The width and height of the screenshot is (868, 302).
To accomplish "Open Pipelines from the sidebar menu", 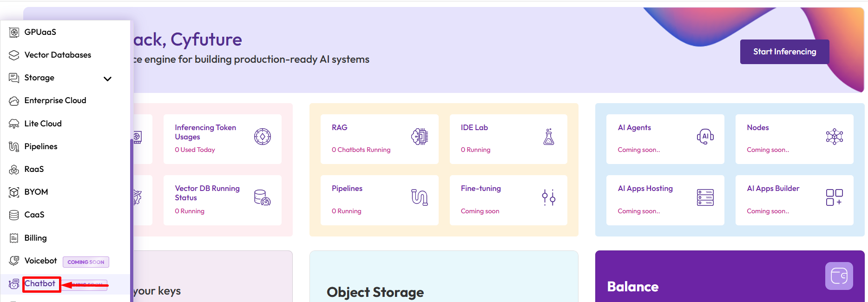I will click(x=41, y=146).
